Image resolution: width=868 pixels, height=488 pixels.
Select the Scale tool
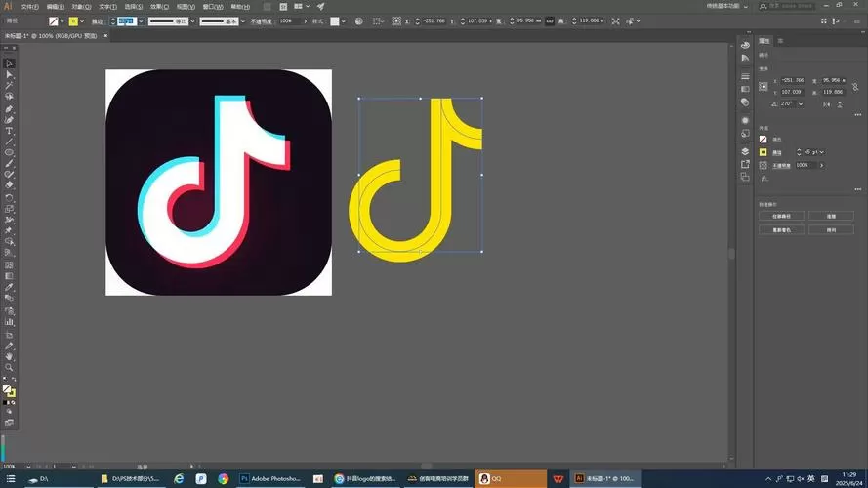pyautogui.click(x=9, y=209)
